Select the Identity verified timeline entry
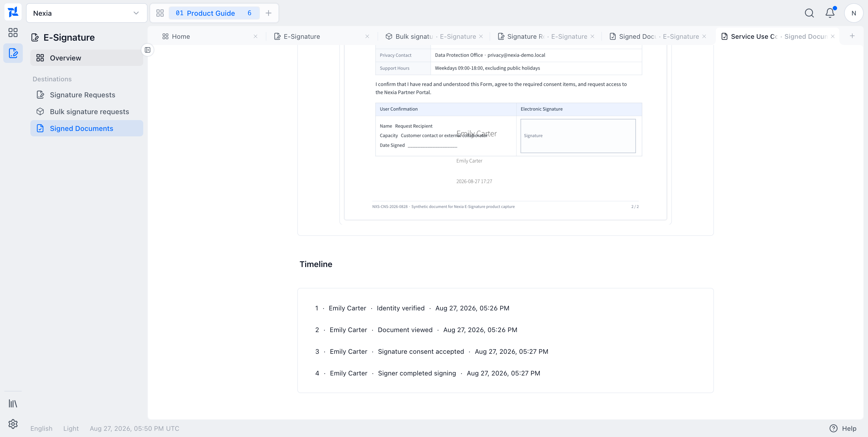Image resolution: width=868 pixels, height=437 pixels. (x=412, y=308)
